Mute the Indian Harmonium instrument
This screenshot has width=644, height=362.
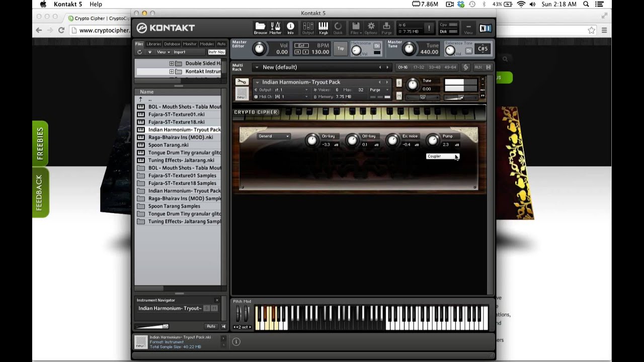(399, 96)
